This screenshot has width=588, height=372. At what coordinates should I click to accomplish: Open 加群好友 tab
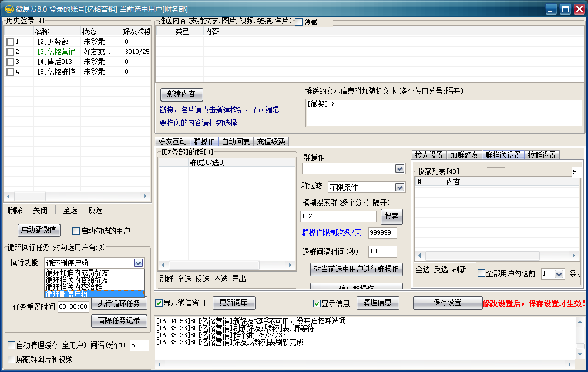point(464,155)
